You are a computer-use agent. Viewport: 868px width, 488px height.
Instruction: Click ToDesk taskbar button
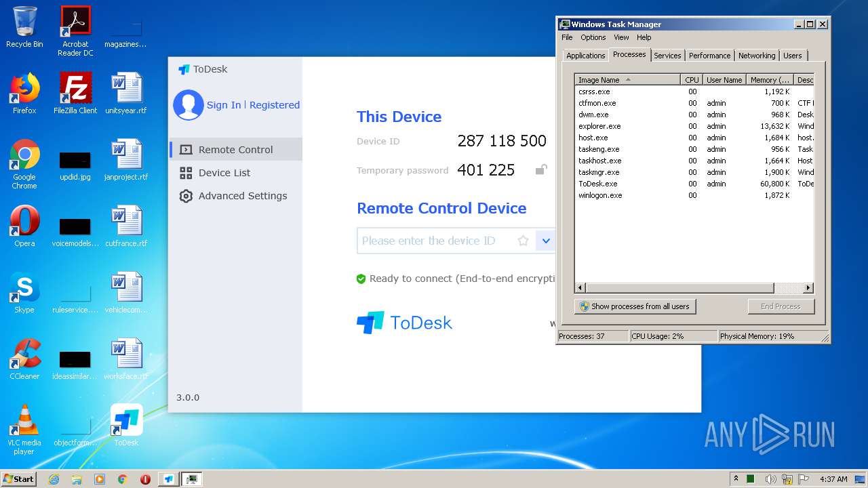(x=169, y=479)
